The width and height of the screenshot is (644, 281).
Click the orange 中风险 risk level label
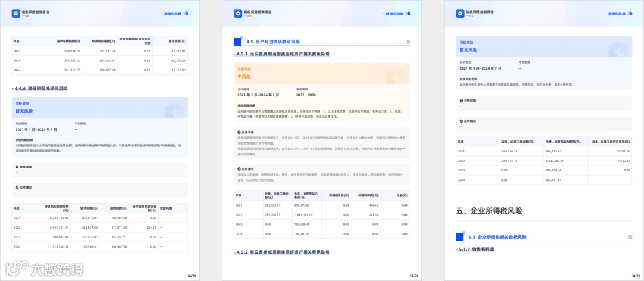pyautogui.click(x=244, y=76)
